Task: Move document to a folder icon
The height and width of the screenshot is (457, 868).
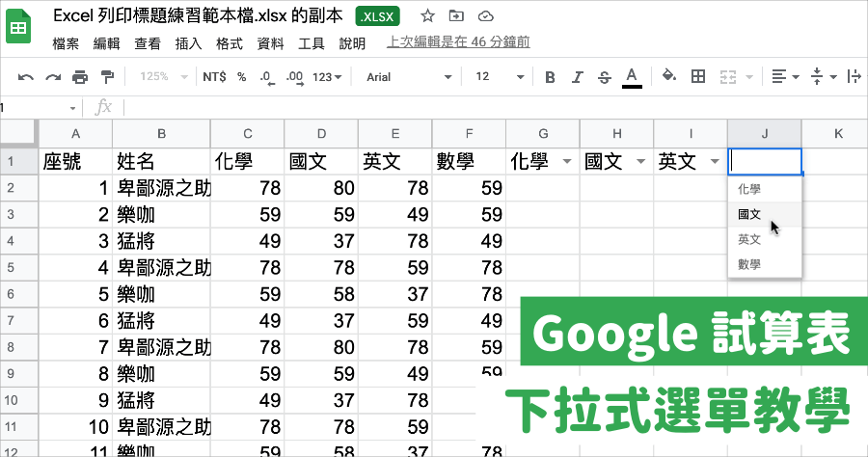Action: point(456,16)
